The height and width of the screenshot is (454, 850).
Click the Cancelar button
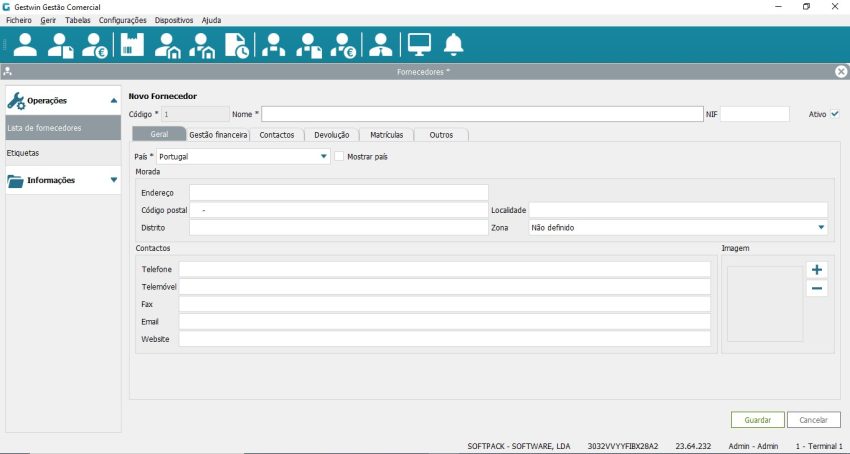[x=813, y=420]
